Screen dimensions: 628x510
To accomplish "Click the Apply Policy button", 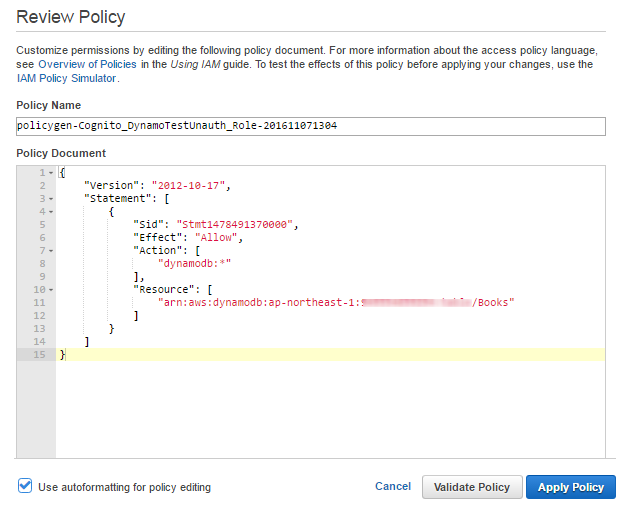I will coord(571,487).
